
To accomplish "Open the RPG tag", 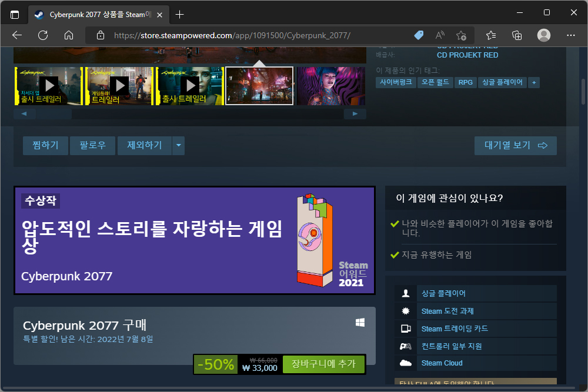I will coord(465,82).
